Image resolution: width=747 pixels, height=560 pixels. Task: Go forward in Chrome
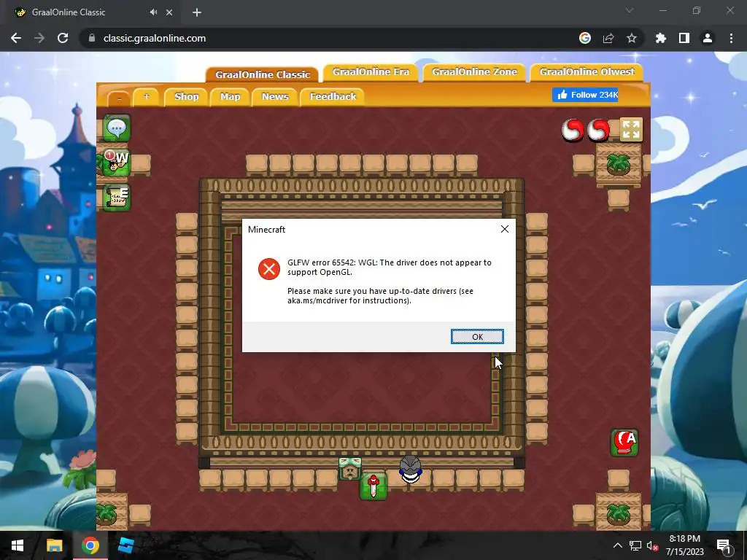(39, 38)
